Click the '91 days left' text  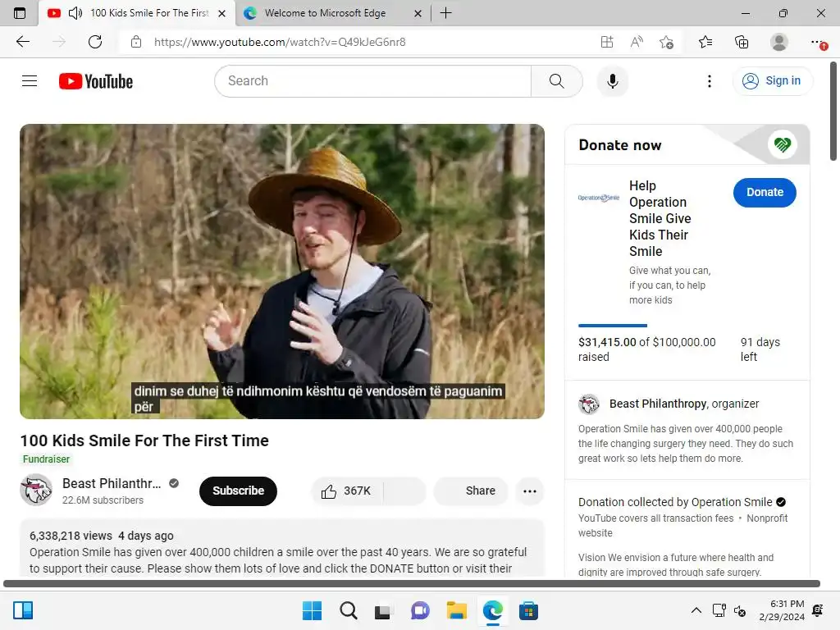pyautogui.click(x=760, y=349)
